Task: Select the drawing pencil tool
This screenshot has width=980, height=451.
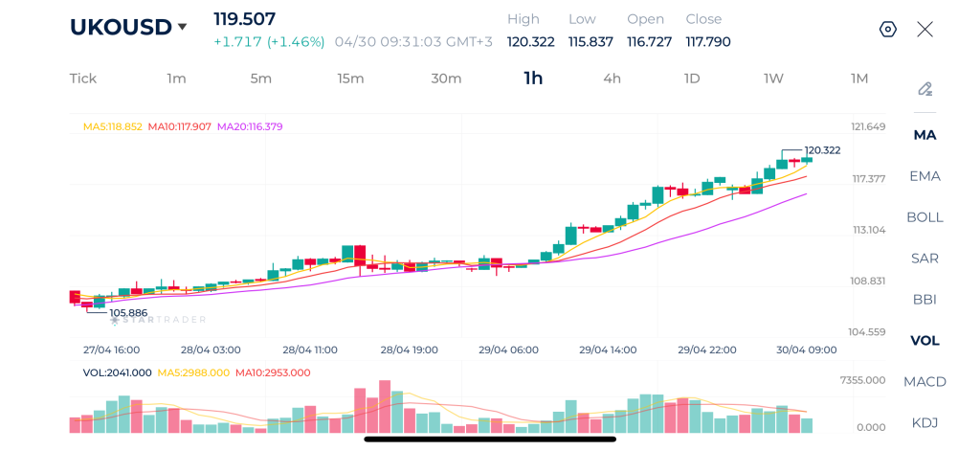Action: (924, 89)
